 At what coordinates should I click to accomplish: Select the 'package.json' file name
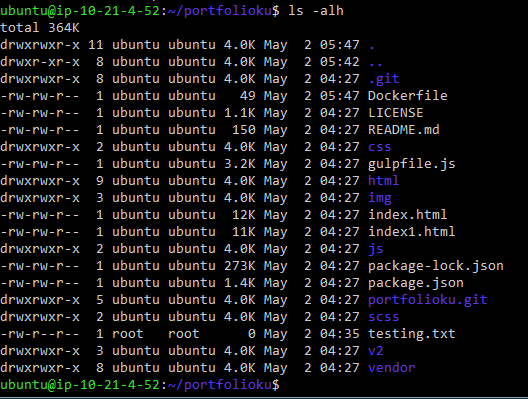pyautogui.click(x=416, y=283)
